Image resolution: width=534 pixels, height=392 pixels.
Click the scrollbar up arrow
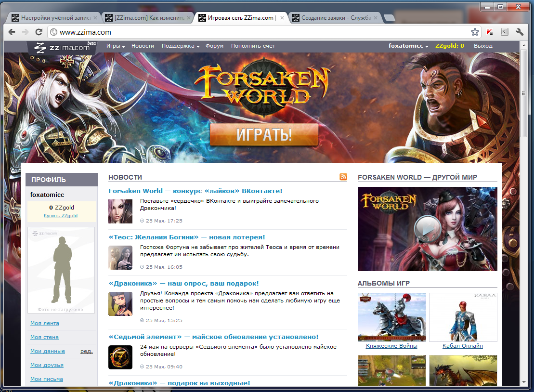click(524, 45)
